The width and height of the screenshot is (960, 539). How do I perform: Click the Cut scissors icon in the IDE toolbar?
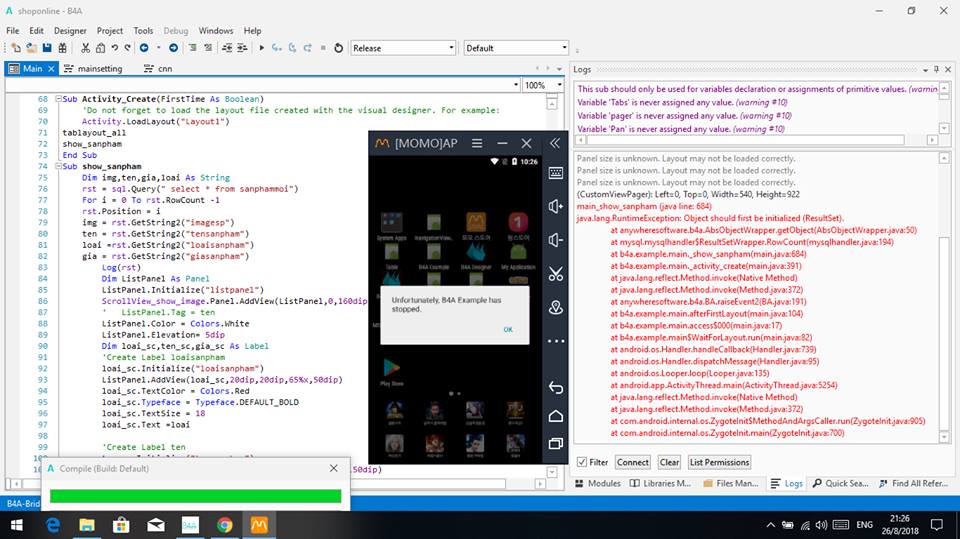86,48
